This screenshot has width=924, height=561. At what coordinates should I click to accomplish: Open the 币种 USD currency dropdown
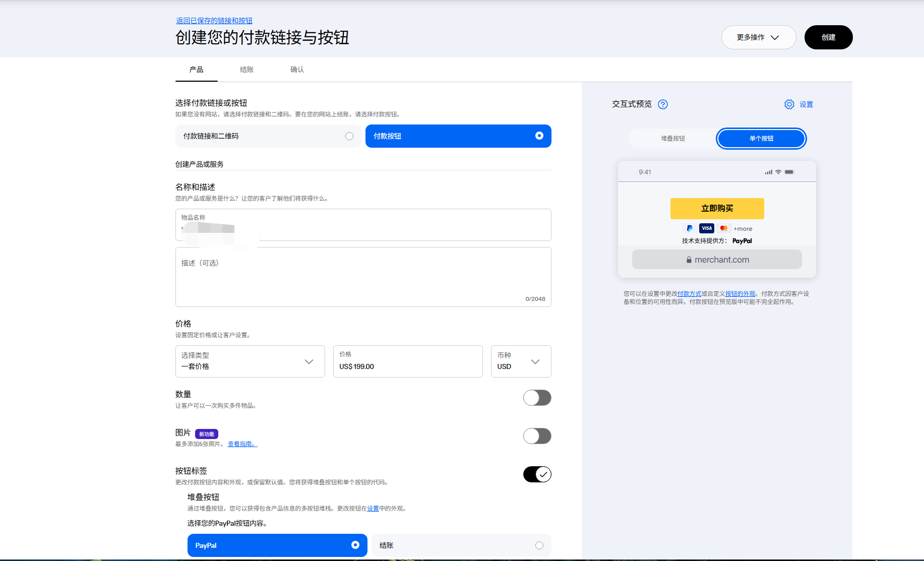point(521,361)
